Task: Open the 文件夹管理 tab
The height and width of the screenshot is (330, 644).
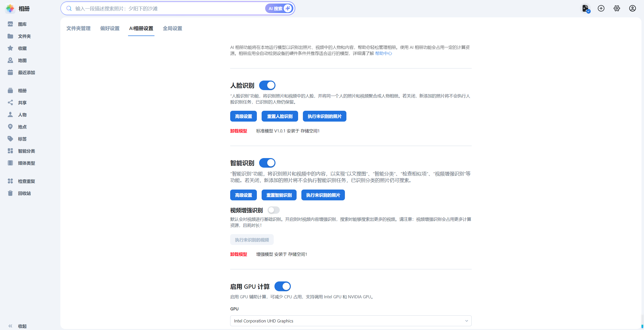Action: pos(78,28)
